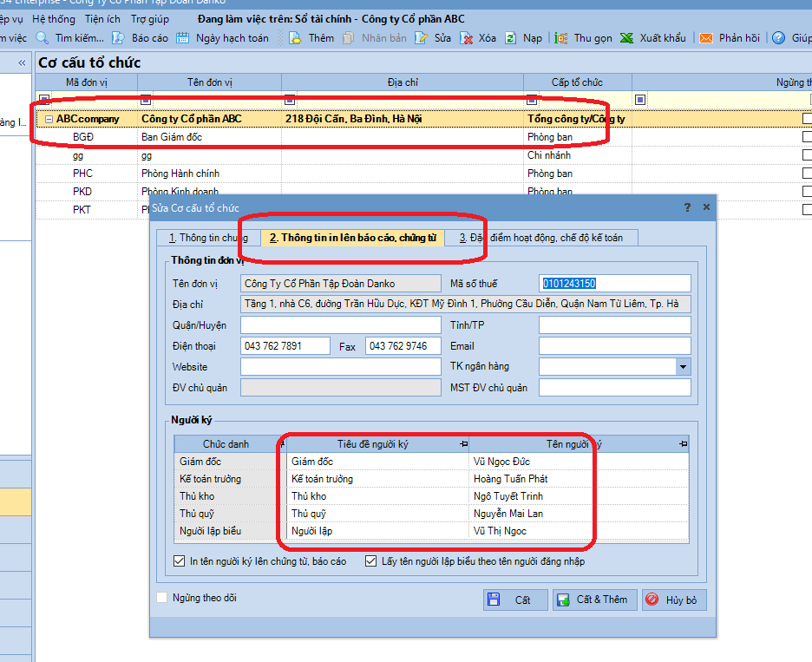
Task: Click the red cancel icon on Hủy bỏ
Action: [652, 600]
